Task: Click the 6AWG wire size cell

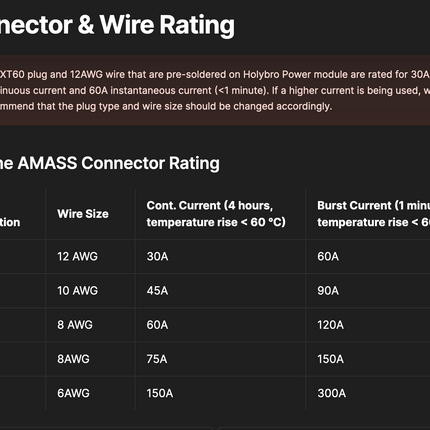Action: [x=73, y=393]
